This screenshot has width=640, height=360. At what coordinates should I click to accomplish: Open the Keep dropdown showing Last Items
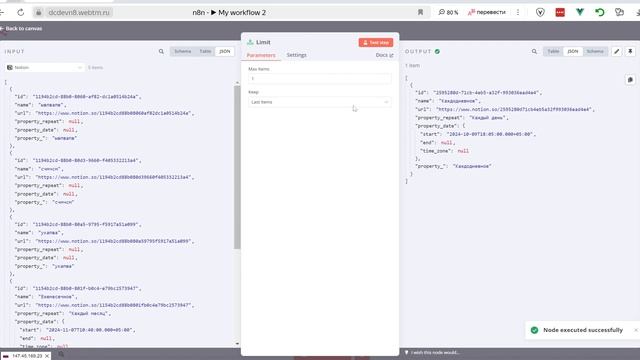(x=320, y=102)
